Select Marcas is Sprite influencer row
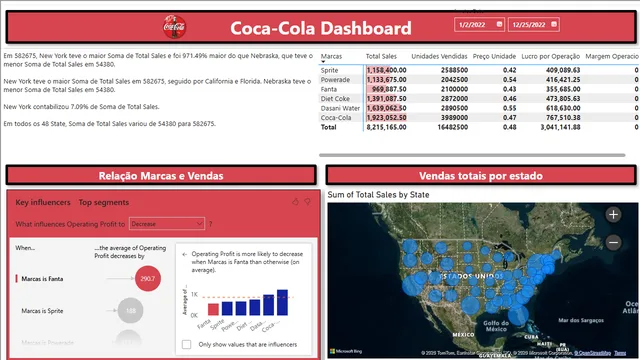The image size is (640, 360). 42,311
